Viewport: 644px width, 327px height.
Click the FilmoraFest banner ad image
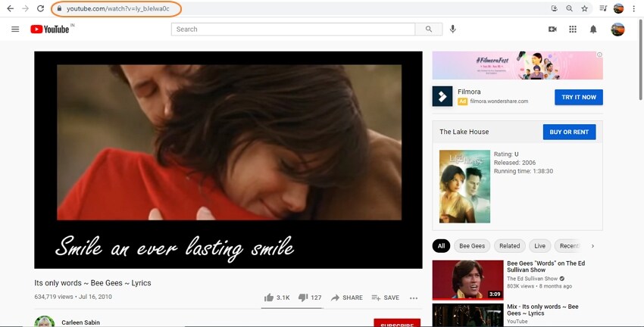(x=517, y=65)
